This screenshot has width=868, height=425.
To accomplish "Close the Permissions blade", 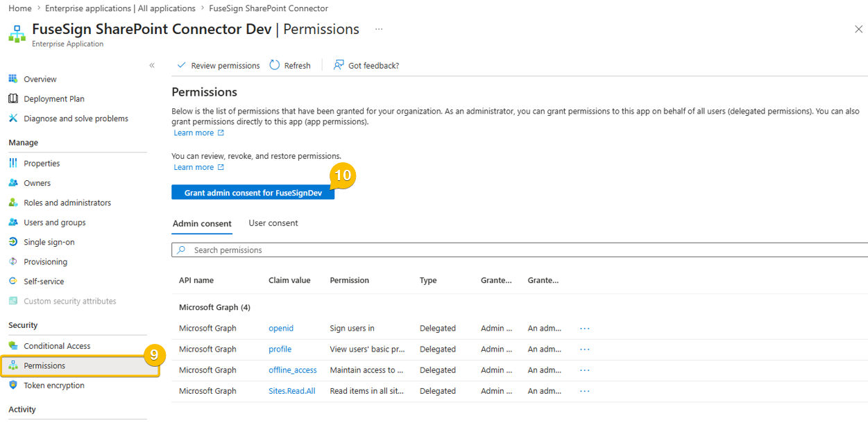I will point(858,30).
